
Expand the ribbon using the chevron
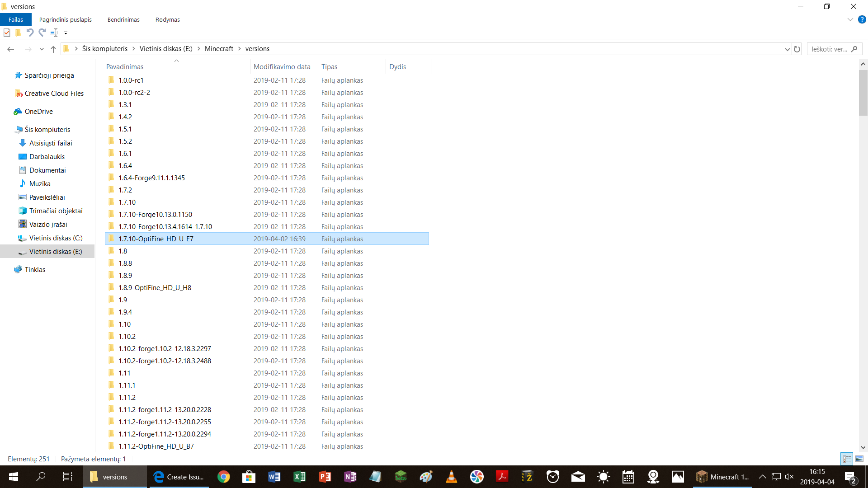point(850,19)
